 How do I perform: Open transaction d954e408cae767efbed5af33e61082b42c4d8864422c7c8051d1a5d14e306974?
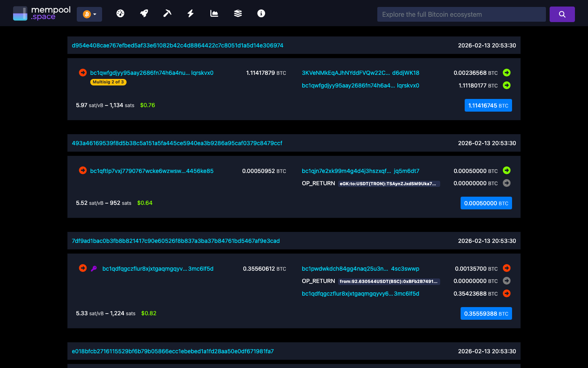click(177, 45)
